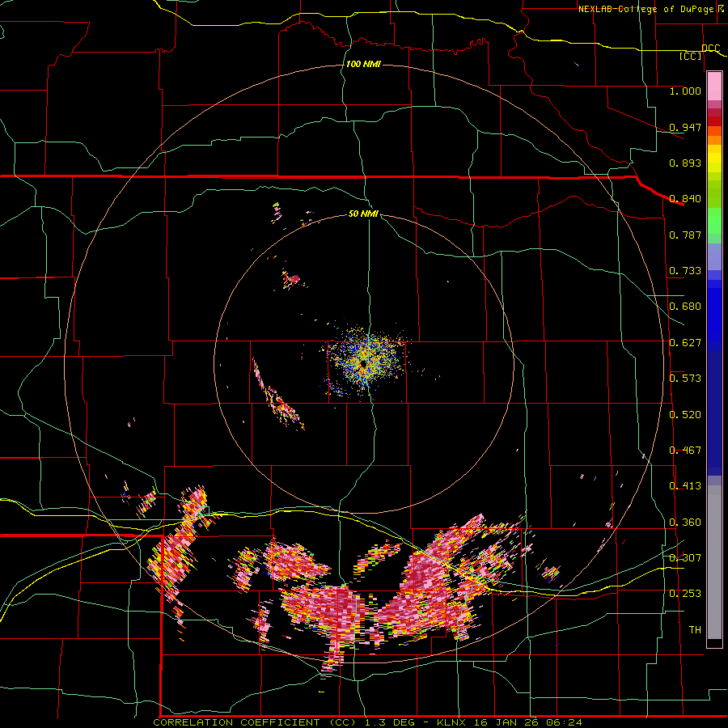Click the 0.307 legend value
The image size is (728, 728).
coord(685,558)
